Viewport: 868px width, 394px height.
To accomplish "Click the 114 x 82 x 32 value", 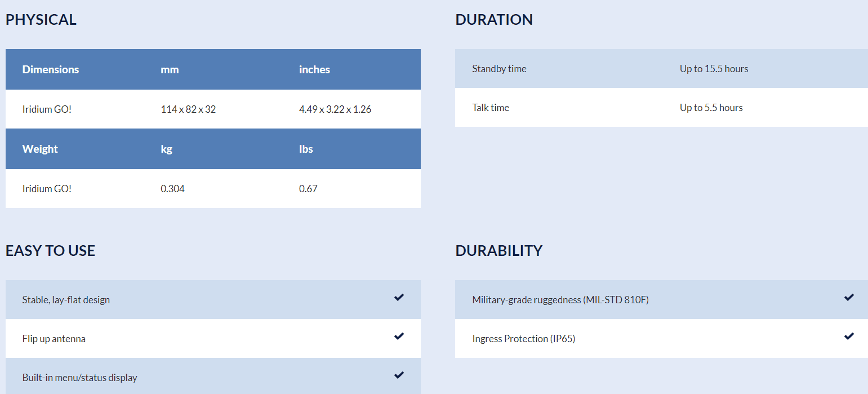I will coord(188,109).
